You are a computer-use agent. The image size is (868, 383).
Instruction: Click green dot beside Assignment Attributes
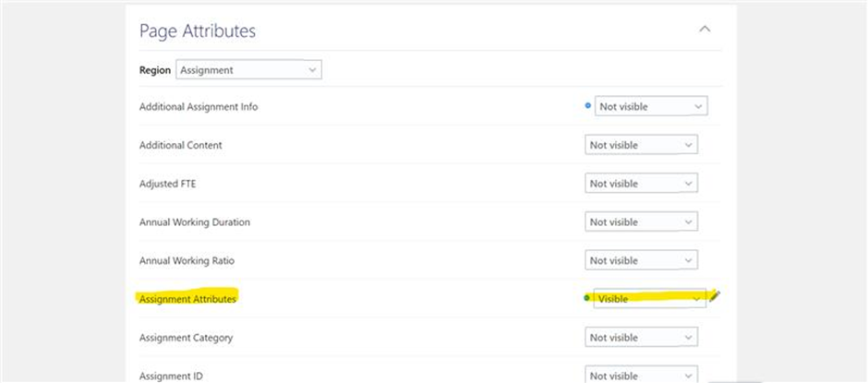[586, 298]
